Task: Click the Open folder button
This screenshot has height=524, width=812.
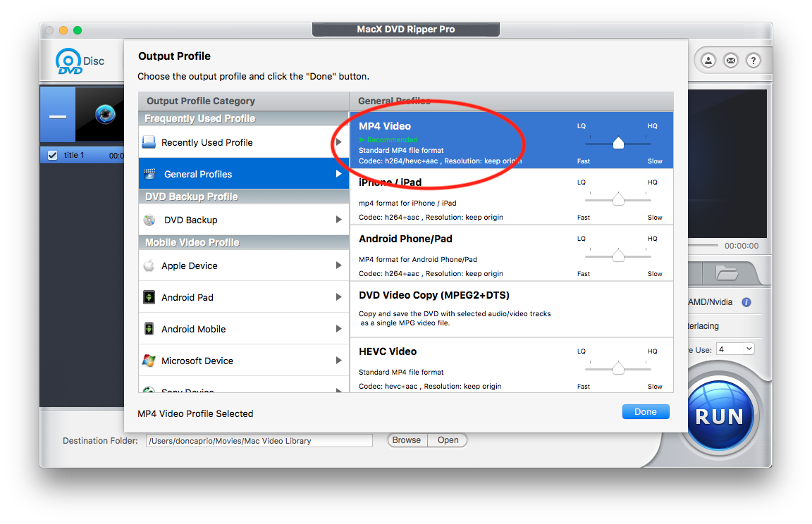Action: click(448, 440)
